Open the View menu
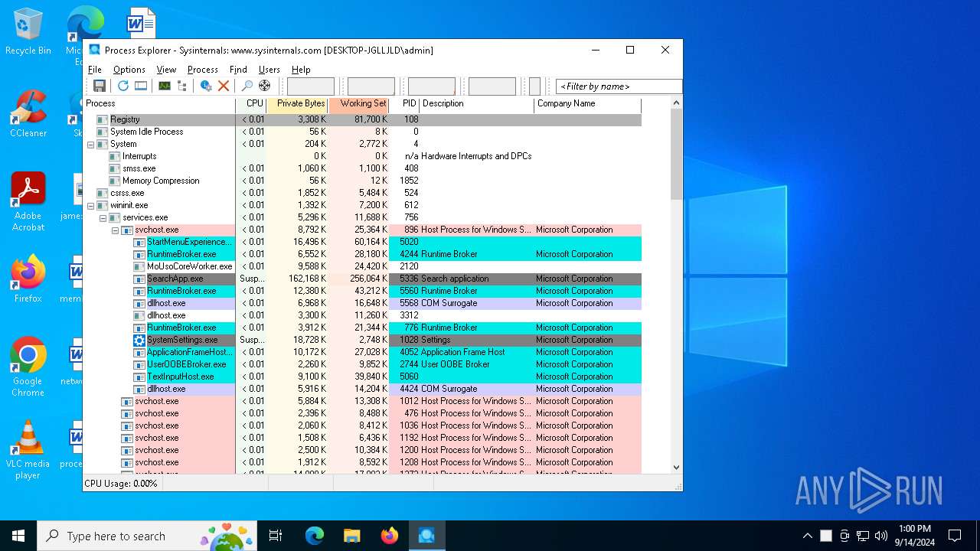Image resolution: width=980 pixels, height=551 pixels. (x=167, y=70)
